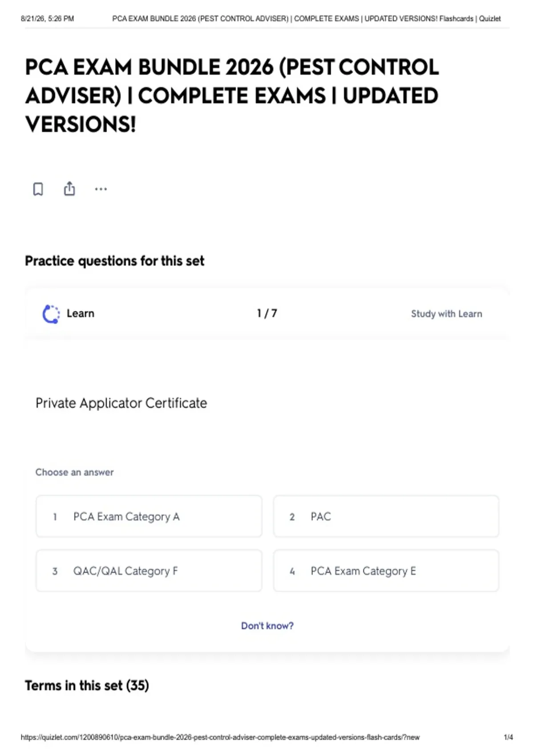Viewport: 534px width, 756px height.
Task: Click the Study with Learn link
Action: point(446,314)
